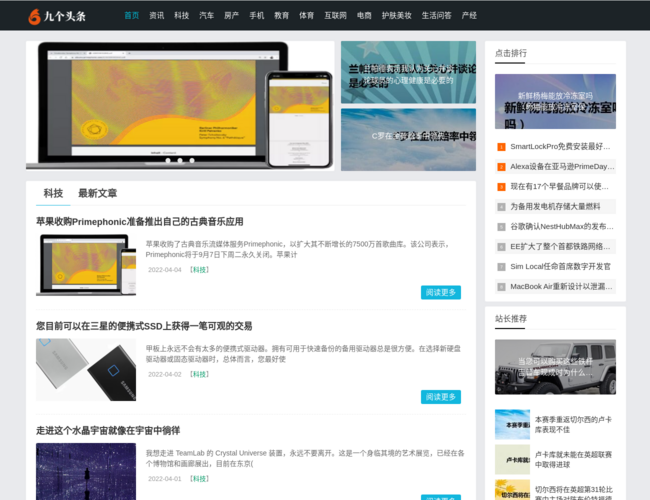Click the thumbnail beside 本赛季重返切尔西
The height and width of the screenshot is (500, 650).
[512, 425]
